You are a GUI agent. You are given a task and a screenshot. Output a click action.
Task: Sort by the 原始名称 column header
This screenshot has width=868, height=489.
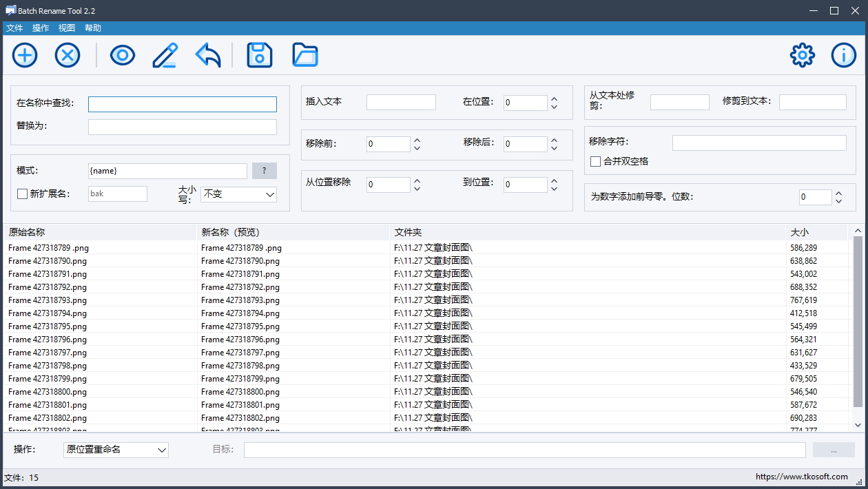coord(100,233)
